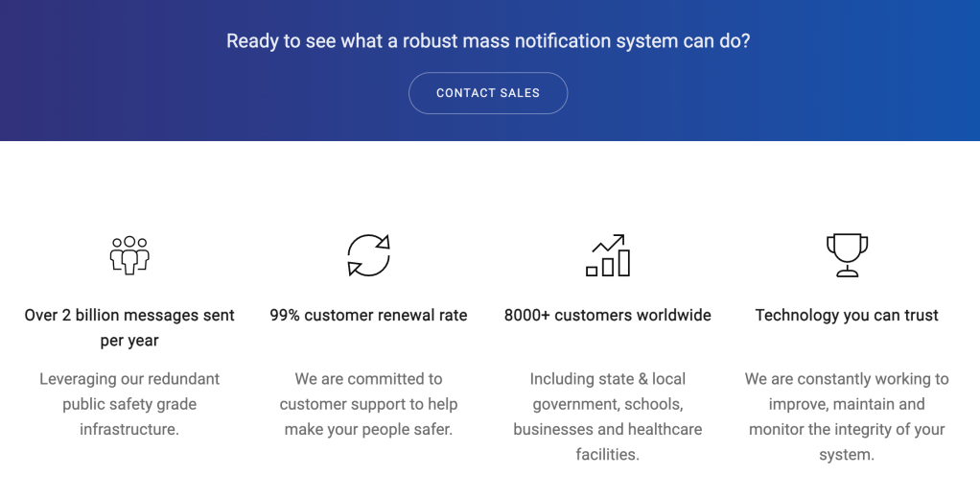
Task: Click 'make your people safer' text line
Action: tap(368, 430)
